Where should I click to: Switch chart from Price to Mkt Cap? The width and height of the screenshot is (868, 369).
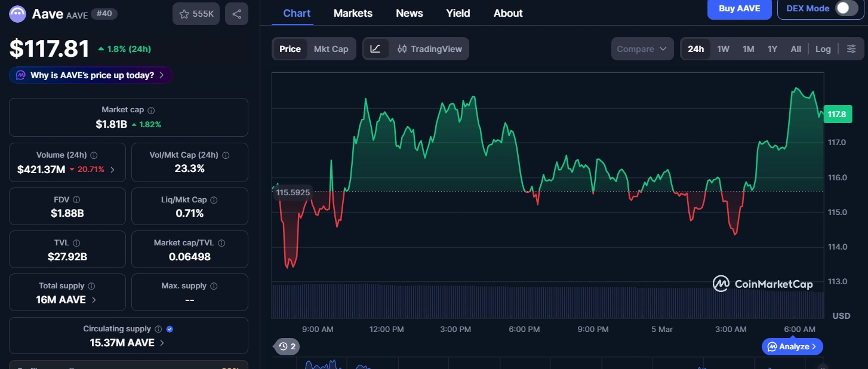[x=331, y=49]
